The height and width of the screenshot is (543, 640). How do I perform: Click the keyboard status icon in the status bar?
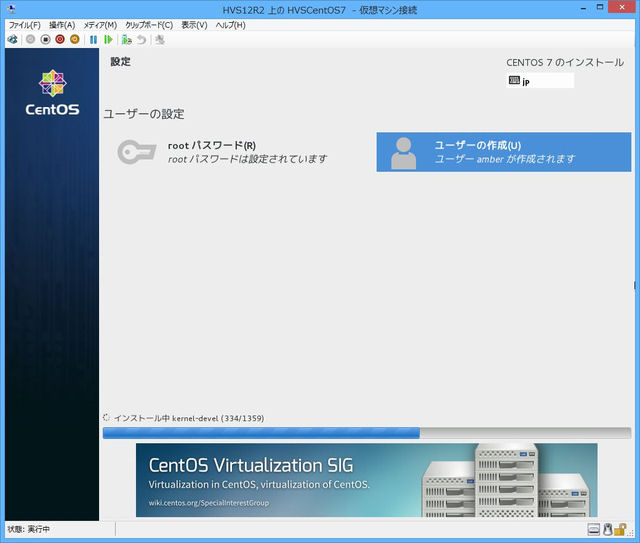click(x=594, y=530)
